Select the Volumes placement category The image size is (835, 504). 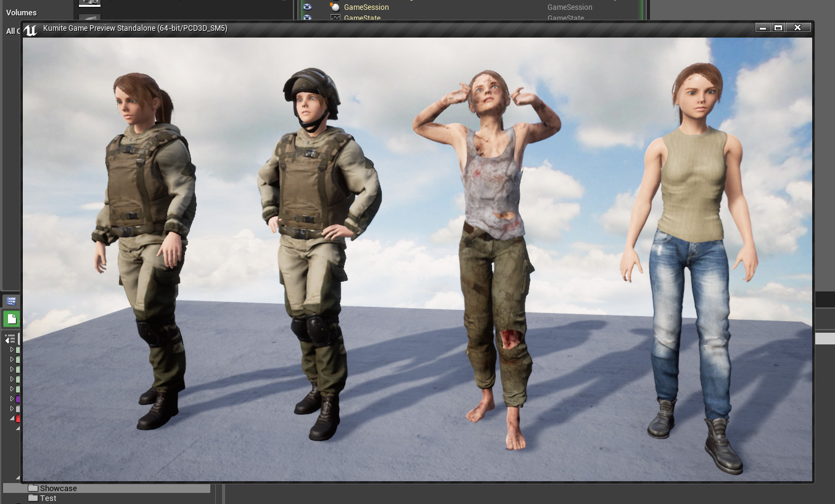point(22,12)
